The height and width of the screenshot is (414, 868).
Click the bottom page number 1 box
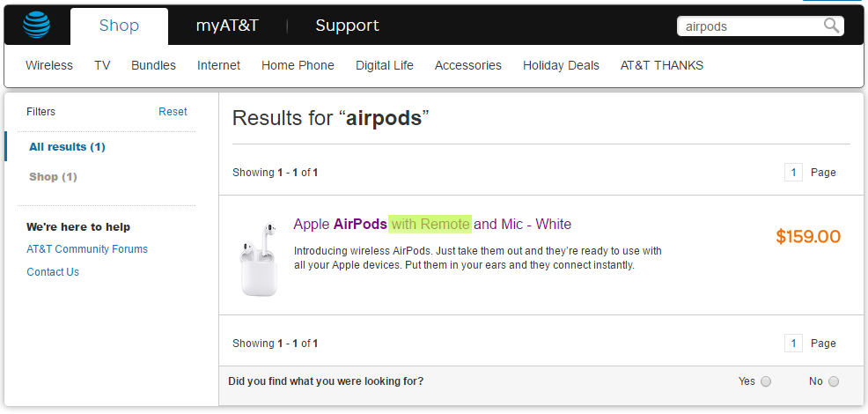[x=793, y=343]
